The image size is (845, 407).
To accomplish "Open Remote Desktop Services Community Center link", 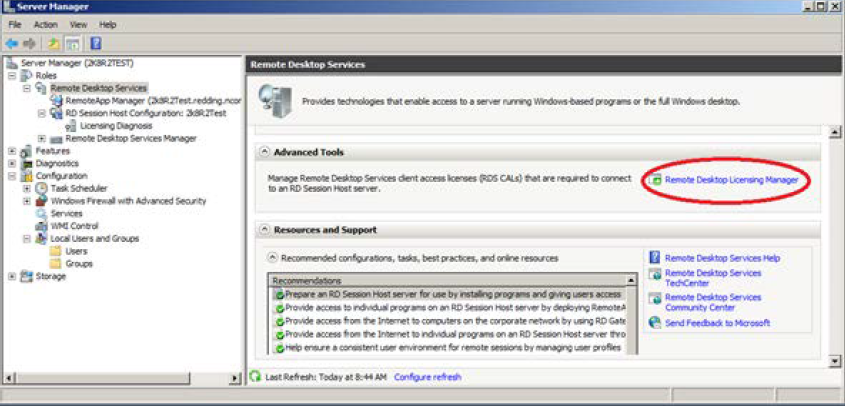I will pyautogui.click(x=713, y=302).
